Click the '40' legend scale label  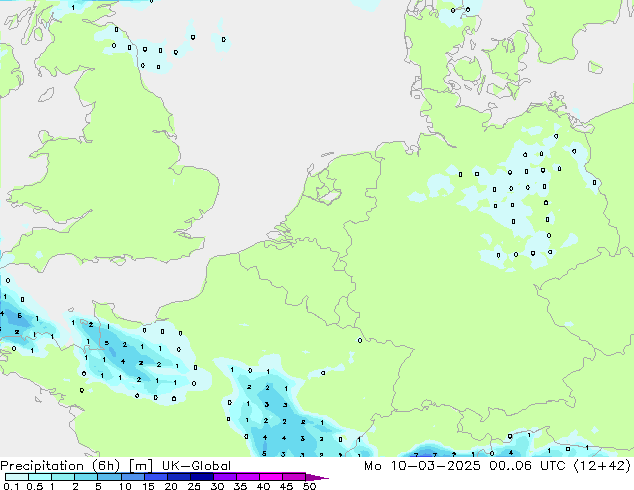[264, 486]
